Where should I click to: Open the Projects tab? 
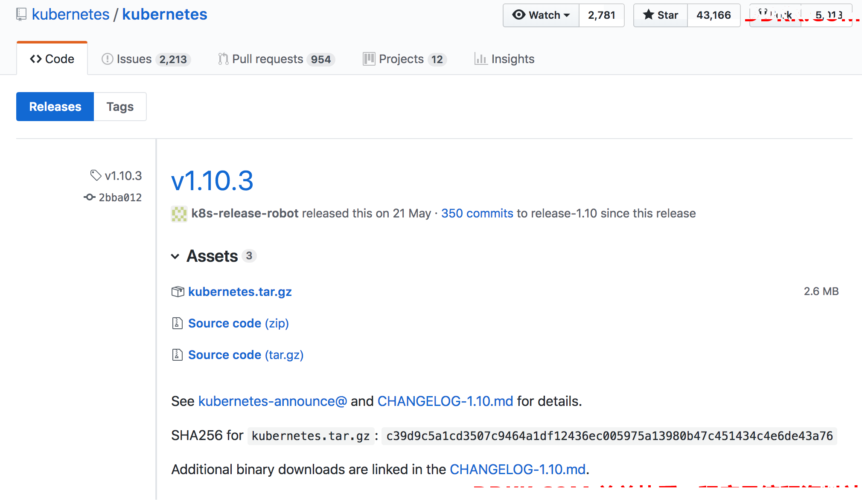pyautogui.click(x=405, y=59)
